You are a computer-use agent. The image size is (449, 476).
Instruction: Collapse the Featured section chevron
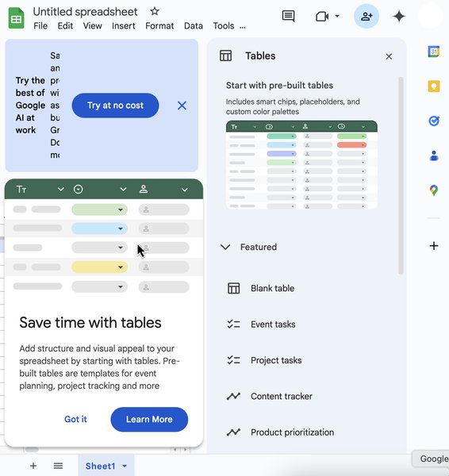(x=225, y=247)
